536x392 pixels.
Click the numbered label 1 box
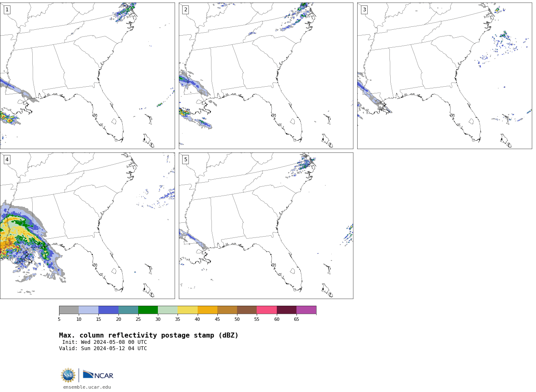point(7,10)
